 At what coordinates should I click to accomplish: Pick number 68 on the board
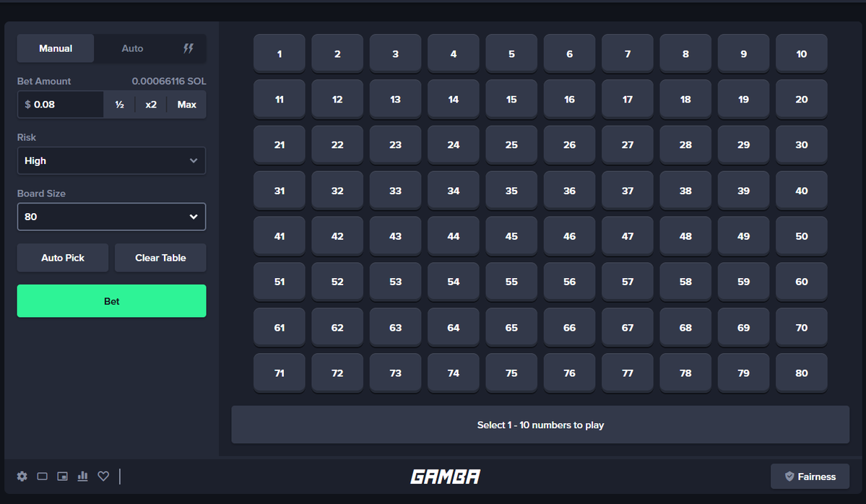685,327
